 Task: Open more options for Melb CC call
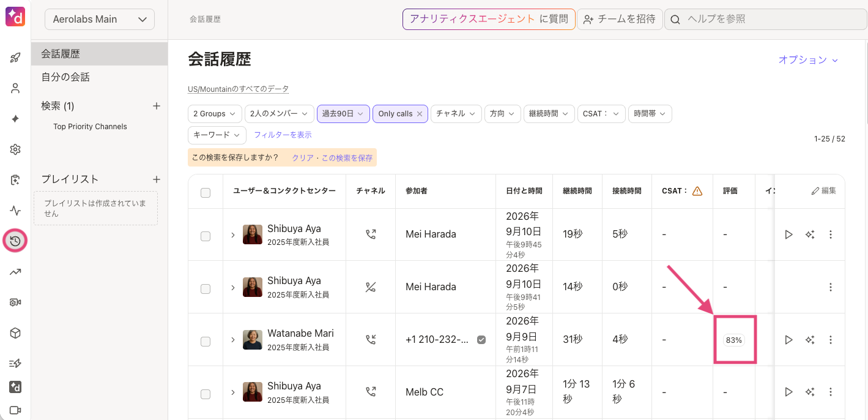click(x=831, y=392)
